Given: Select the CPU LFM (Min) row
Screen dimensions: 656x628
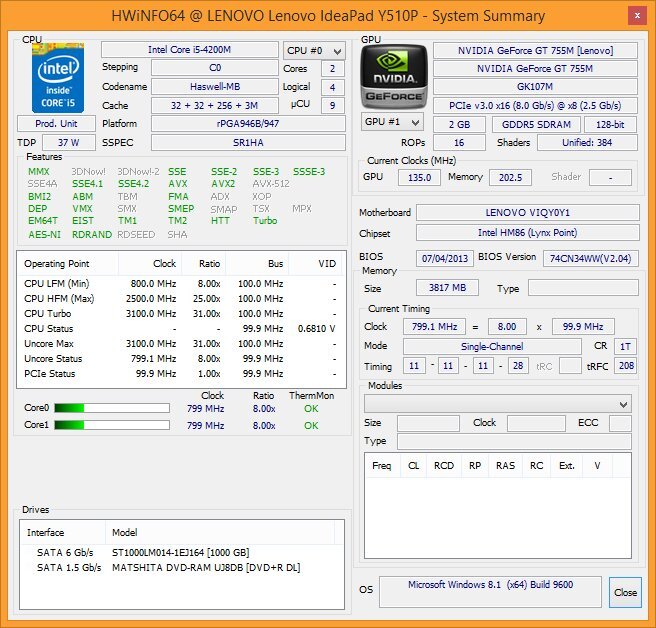Looking at the screenshot, I should point(181,284).
